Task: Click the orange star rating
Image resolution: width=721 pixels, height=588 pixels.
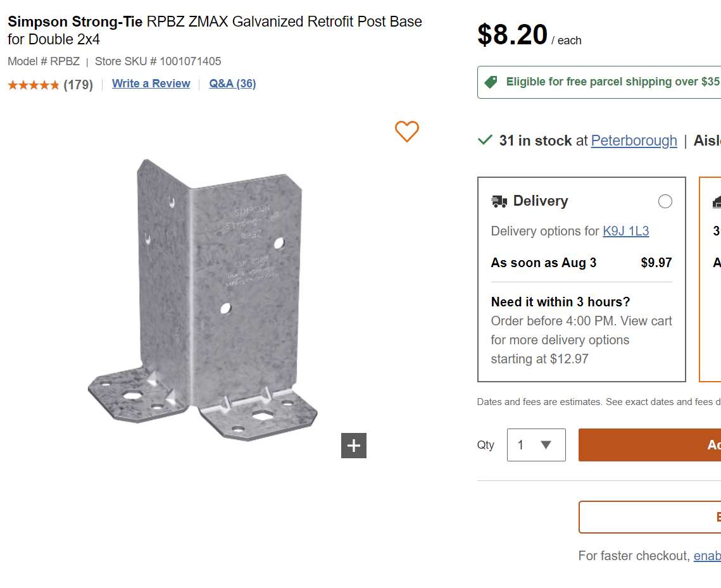Action: 34,85
